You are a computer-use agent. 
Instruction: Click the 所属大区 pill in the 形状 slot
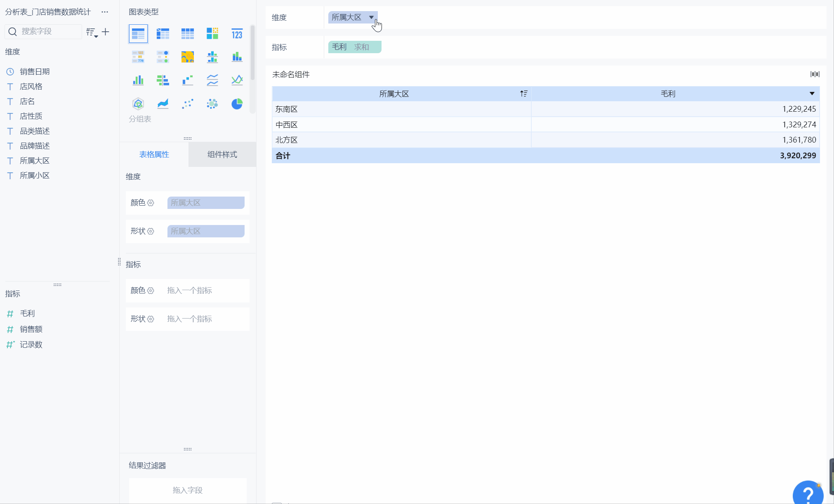point(206,231)
